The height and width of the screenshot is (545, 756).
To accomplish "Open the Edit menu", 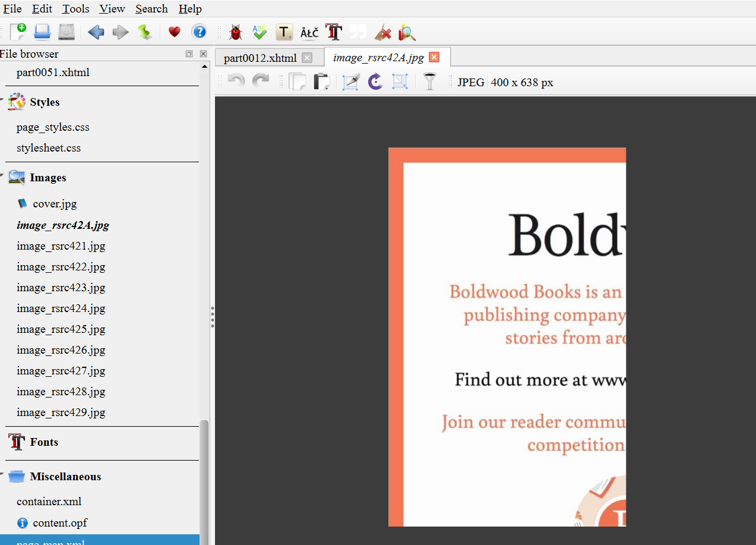I will click(42, 8).
